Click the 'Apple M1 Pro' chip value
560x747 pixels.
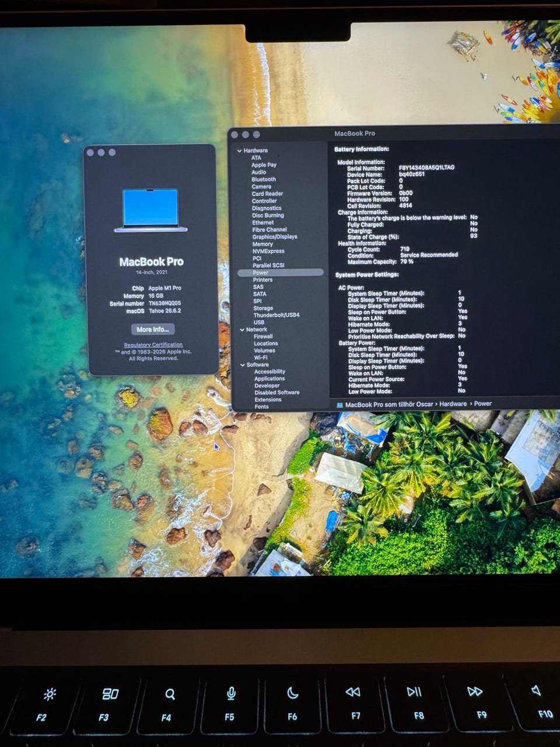tap(164, 288)
